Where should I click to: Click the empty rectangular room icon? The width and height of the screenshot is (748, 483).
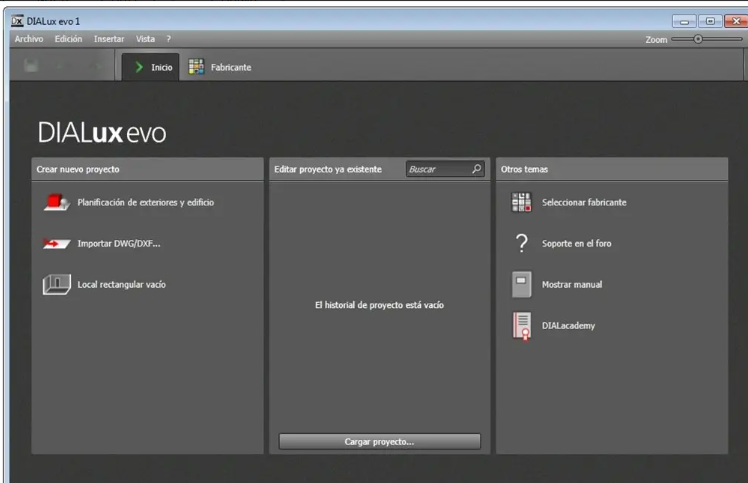click(x=57, y=284)
